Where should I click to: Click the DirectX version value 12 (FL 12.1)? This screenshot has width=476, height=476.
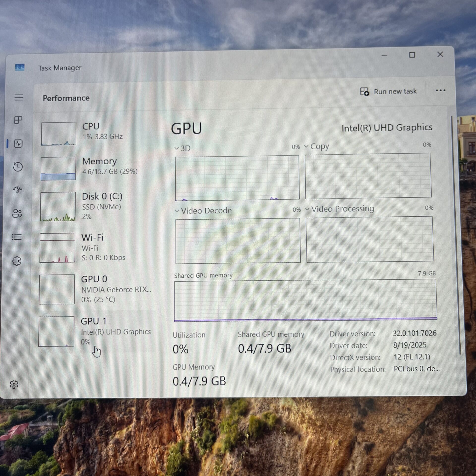point(412,357)
